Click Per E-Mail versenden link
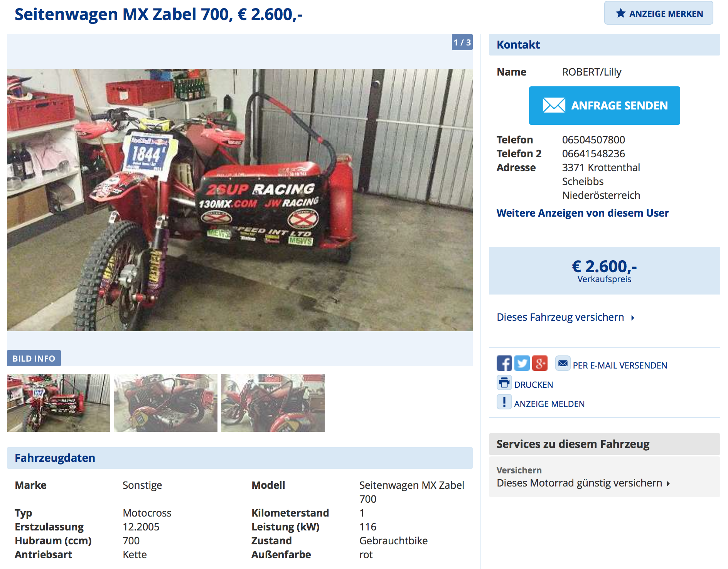The height and width of the screenshot is (569, 728). pyautogui.click(x=620, y=365)
